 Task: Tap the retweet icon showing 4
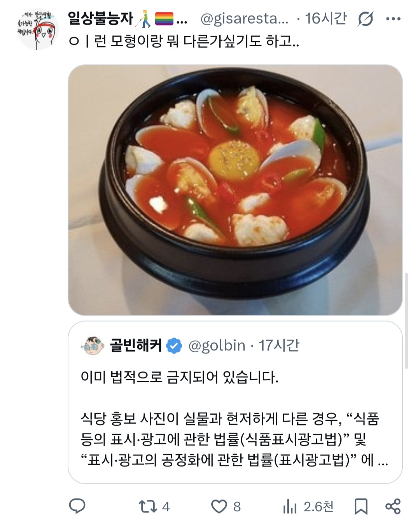pyautogui.click(x=148, y=506)
